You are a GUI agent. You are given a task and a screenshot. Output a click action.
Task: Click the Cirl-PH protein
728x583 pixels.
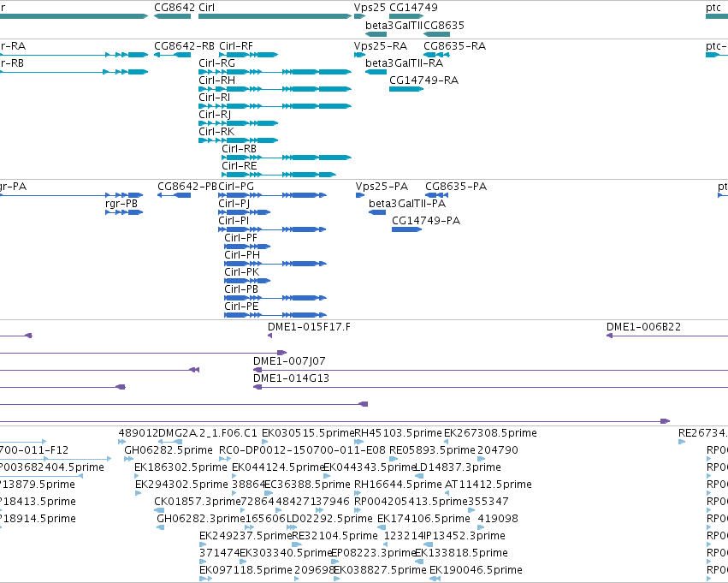click(275, 264)
